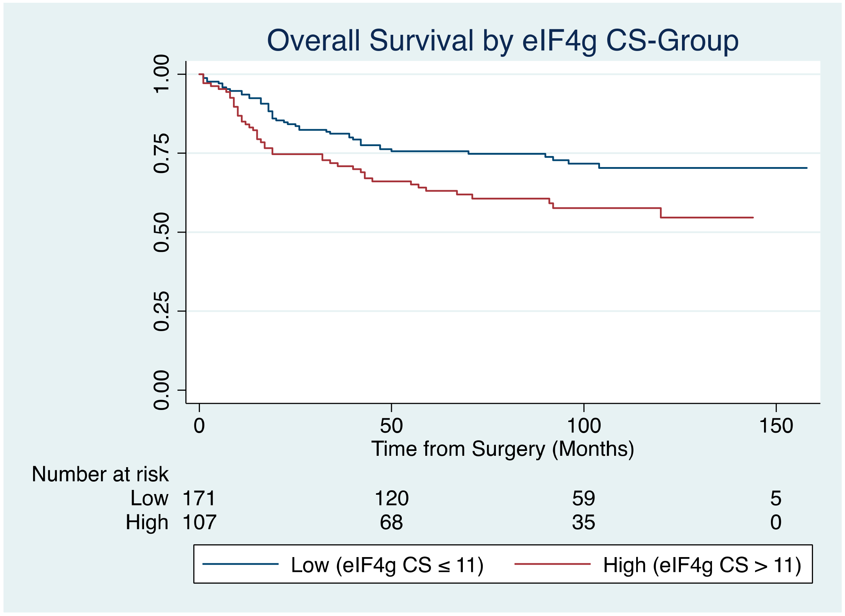Click the Low group count 120

391,498
